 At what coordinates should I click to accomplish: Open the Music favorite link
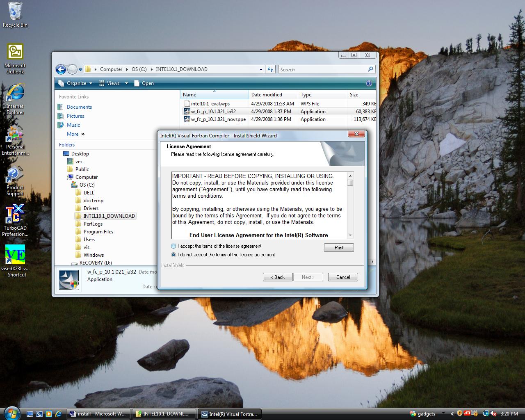click(x=73, y=125)
